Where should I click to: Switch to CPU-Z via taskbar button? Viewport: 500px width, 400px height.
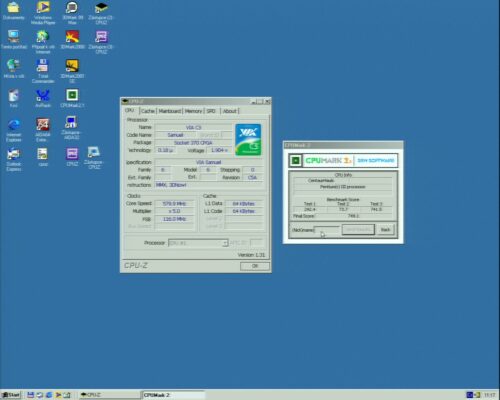point(110,395)
